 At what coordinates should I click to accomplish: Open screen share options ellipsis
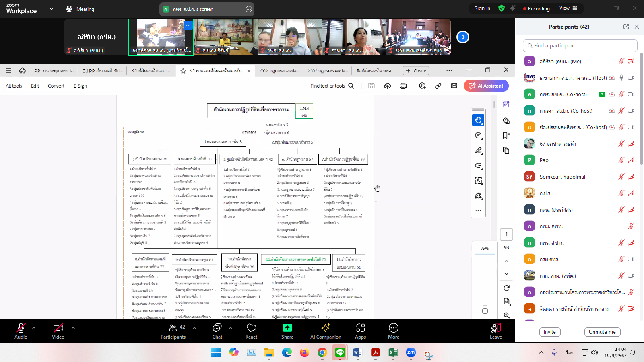click(x=249, y=9)
